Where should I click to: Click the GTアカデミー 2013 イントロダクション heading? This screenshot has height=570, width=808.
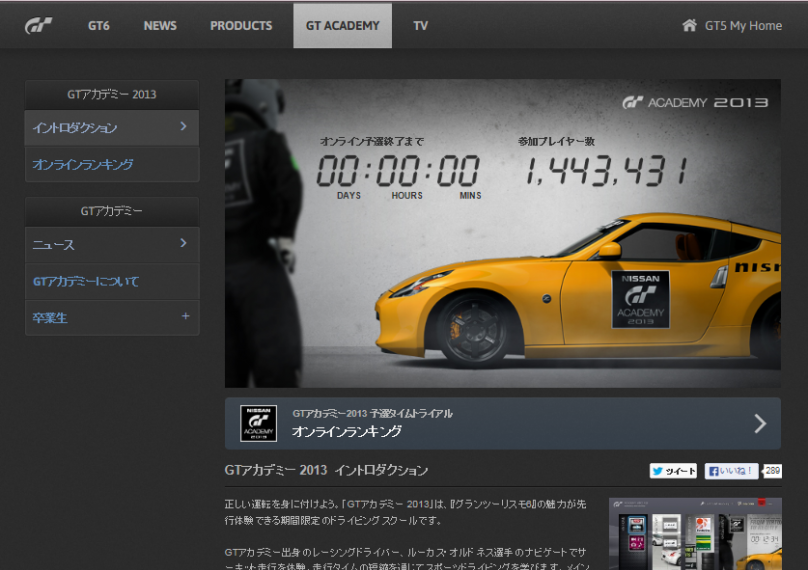coord(326,470)
